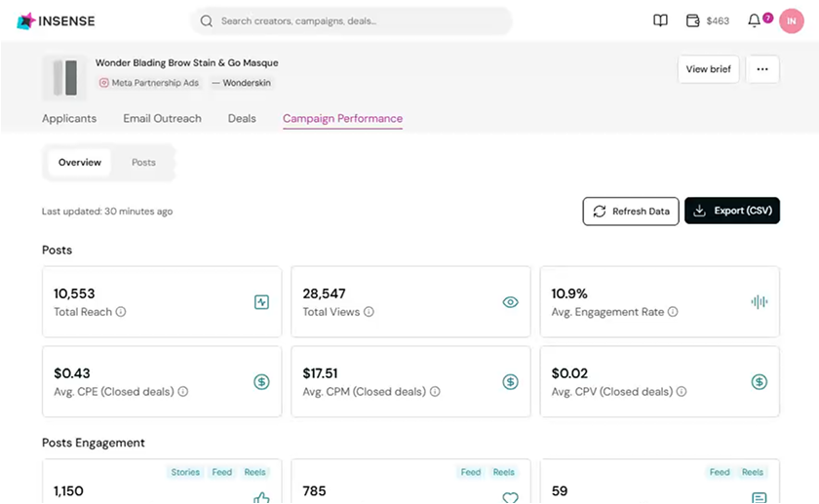This screenshot has width=819, height=504.
Task: Click the Refresh Data button
Action: click(631, 211)
